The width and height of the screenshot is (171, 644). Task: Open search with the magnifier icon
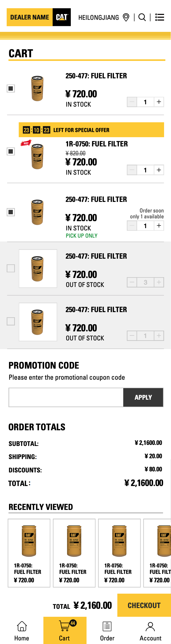142,17
